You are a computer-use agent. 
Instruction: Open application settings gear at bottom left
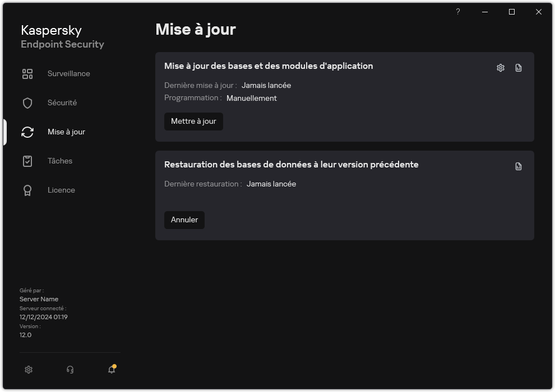(28, 370)
